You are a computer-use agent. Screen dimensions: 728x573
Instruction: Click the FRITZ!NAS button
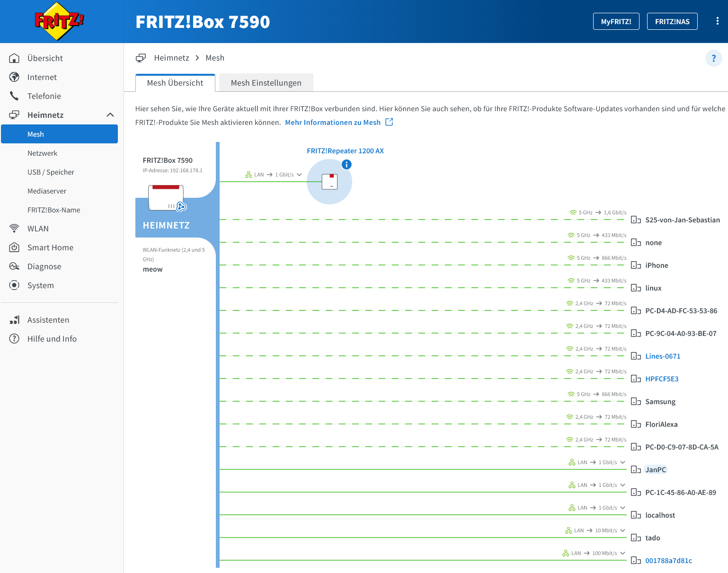tap(672, 21)
